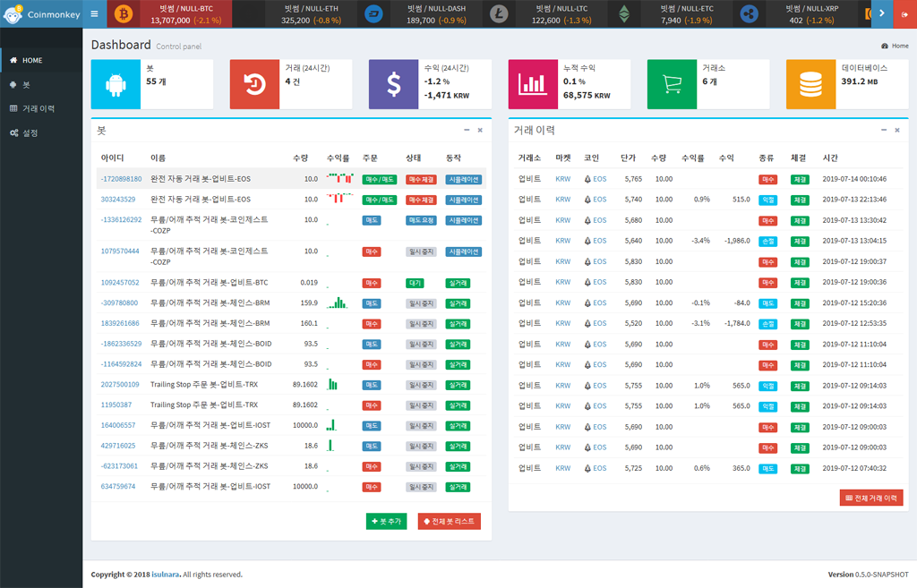Open bot ID 303243529
The height and width of the screenshot is (588, 917).
click(118, 200)
